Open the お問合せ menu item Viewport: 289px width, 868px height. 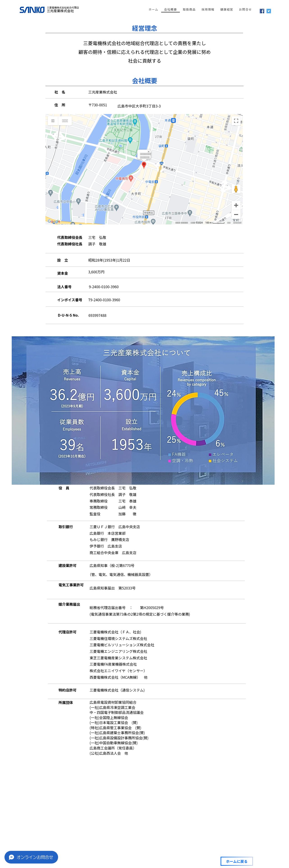click(245, 9)
